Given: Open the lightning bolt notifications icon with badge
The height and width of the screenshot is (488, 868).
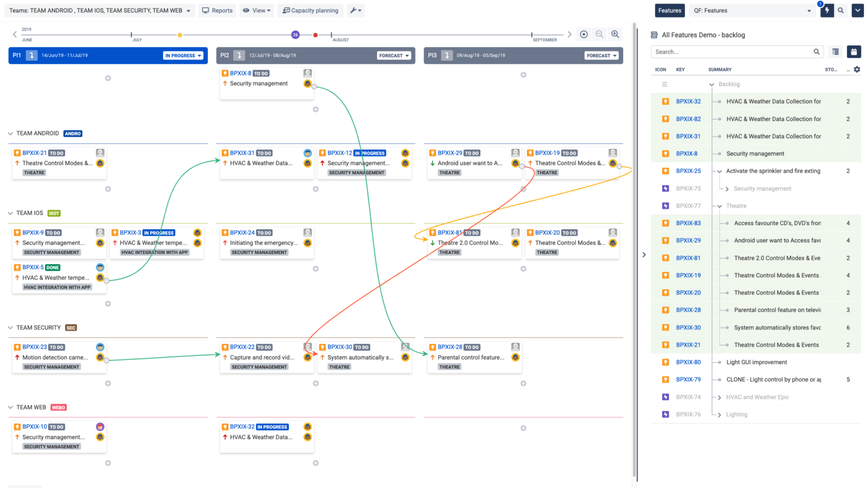Looking at the screenshot, I should 826,10.
